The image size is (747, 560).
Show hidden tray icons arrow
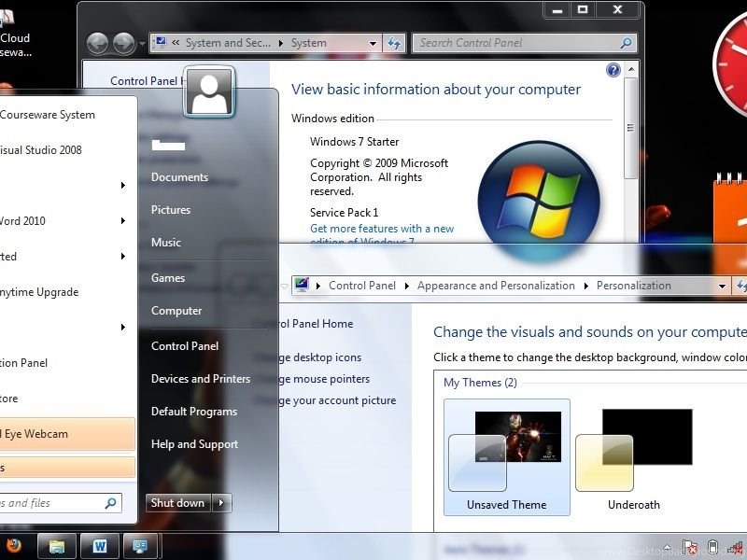(x=668, y=548)
